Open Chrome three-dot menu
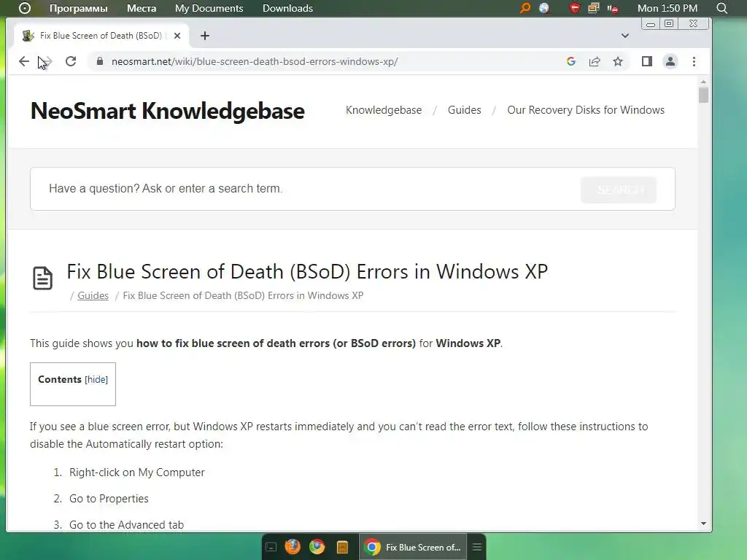Screen dimensions: 747x560 pos(694,61)
